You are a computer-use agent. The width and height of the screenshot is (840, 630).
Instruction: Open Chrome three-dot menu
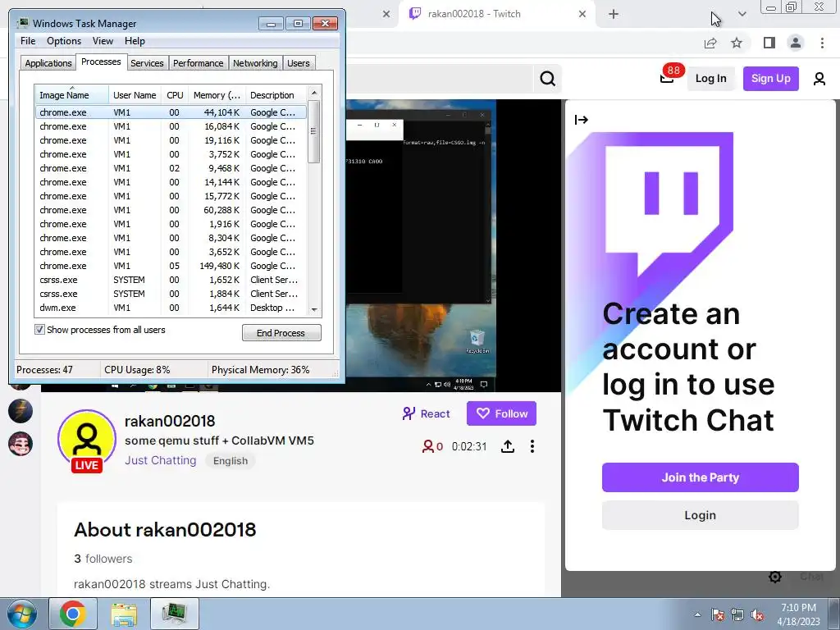point(822,43)
